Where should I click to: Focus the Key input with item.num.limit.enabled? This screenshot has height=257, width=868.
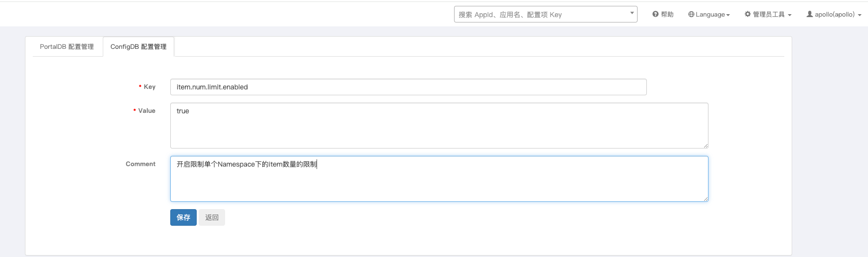[x=409, y=87]
